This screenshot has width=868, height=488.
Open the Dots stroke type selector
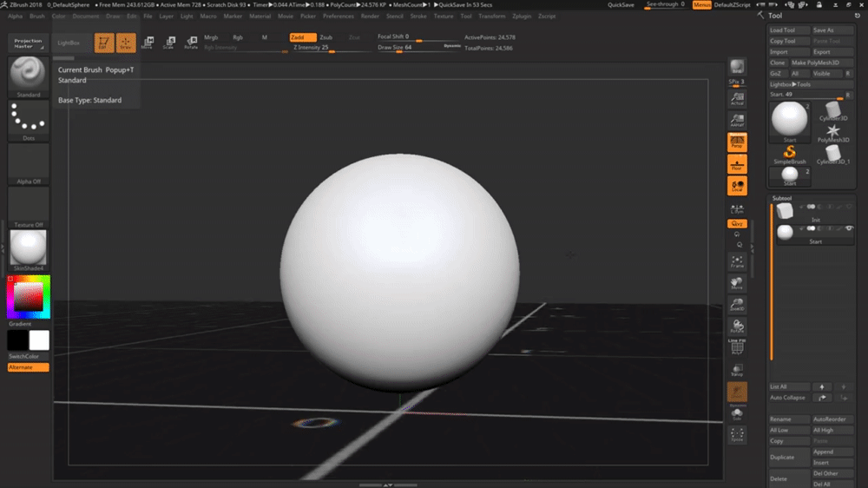[29, 119]
